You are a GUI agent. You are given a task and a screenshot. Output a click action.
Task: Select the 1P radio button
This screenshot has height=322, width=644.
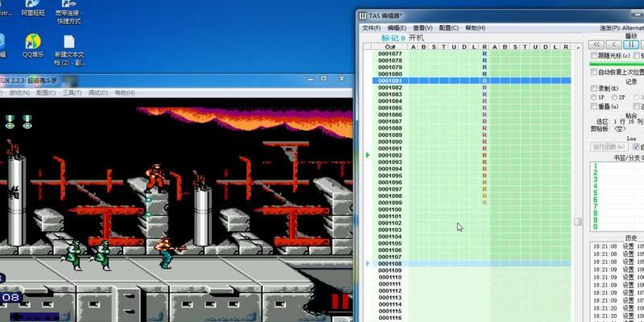(593, 97)
